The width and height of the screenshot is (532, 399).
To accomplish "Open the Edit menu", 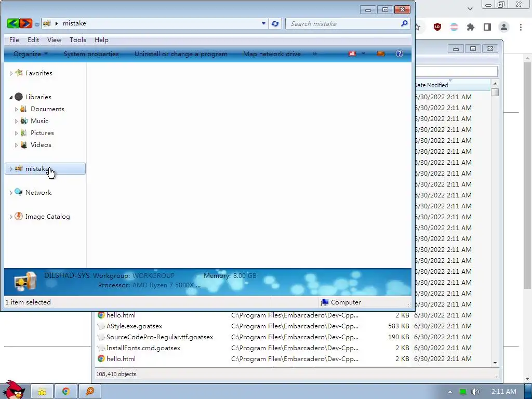I will pos(33,39).
